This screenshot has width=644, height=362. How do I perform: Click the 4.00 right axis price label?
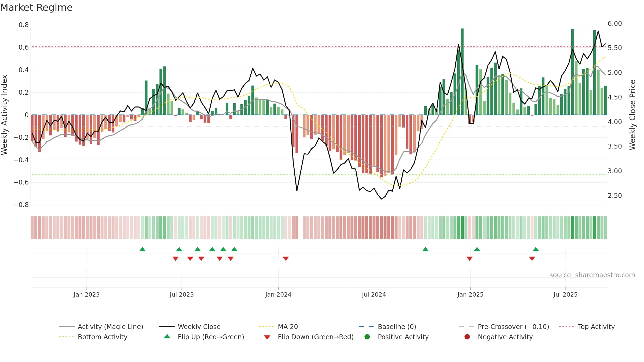(615, 122)
